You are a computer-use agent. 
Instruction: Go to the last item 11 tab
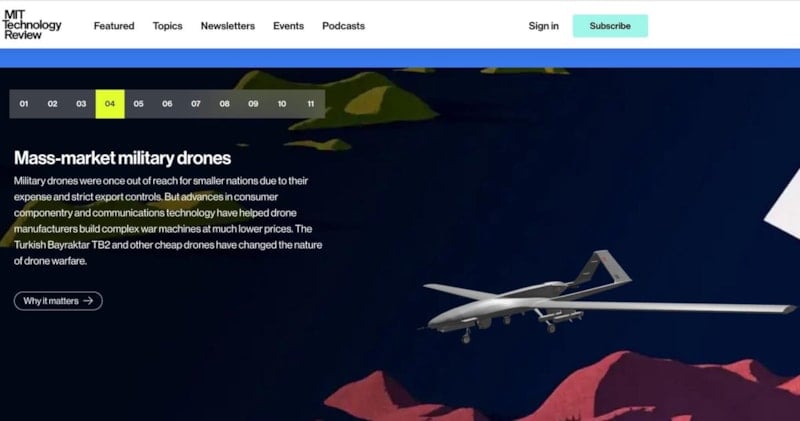(311, 104)
